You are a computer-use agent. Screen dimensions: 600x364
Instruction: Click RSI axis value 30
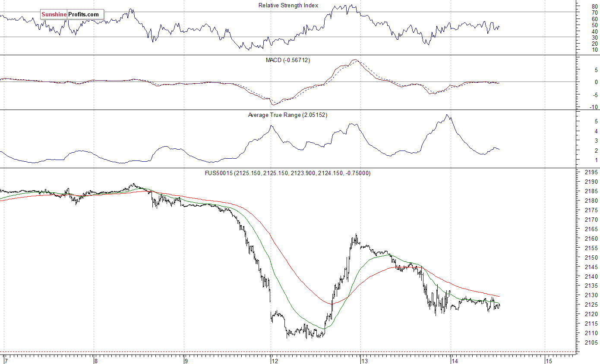coord(594,38)
